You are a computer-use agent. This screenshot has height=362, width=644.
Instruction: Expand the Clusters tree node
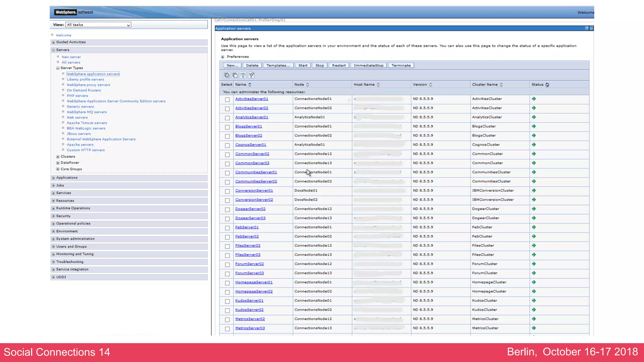click(x=58, y=156)
